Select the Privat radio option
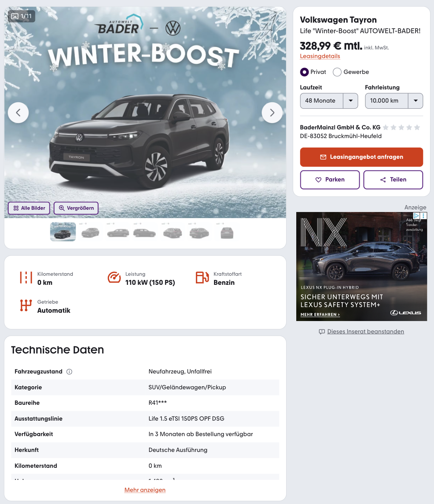Image resolution: width=434 pixels, height=504 pixels. pyautogui.click(x=304, y=72)
